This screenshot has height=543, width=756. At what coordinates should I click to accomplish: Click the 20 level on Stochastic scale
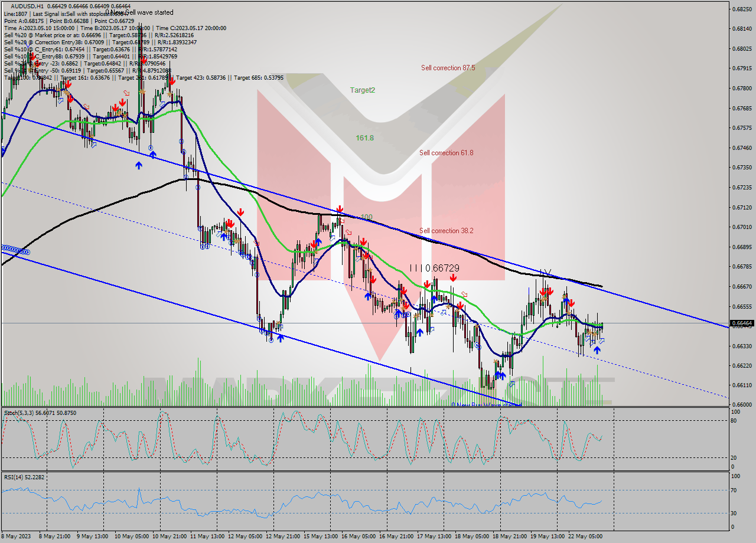[734, 457]
